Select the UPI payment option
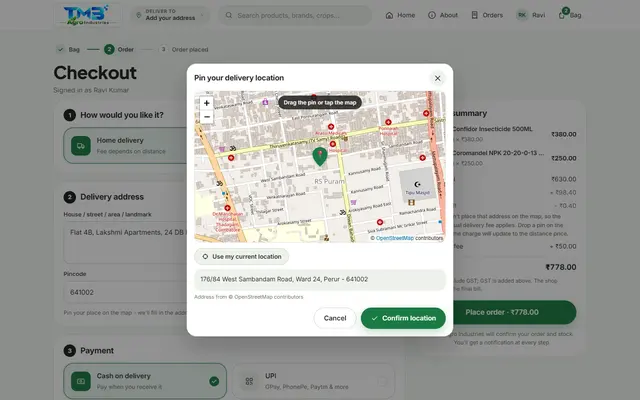The height and width of the screenshot is (400, 640). [313, 381]
